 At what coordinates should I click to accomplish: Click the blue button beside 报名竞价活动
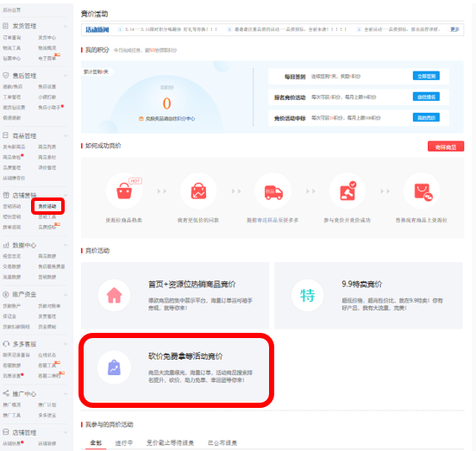pyautogui.click(x=426, y=97)
